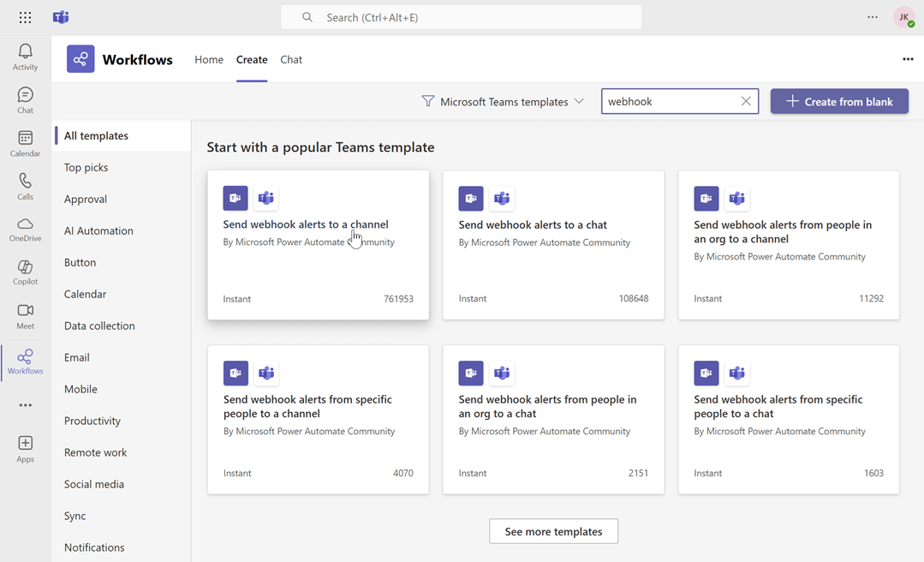Viewport: 924px width, 562px height.
Task: Open Calls from the sidebar
Action: (x=25, y=185)
